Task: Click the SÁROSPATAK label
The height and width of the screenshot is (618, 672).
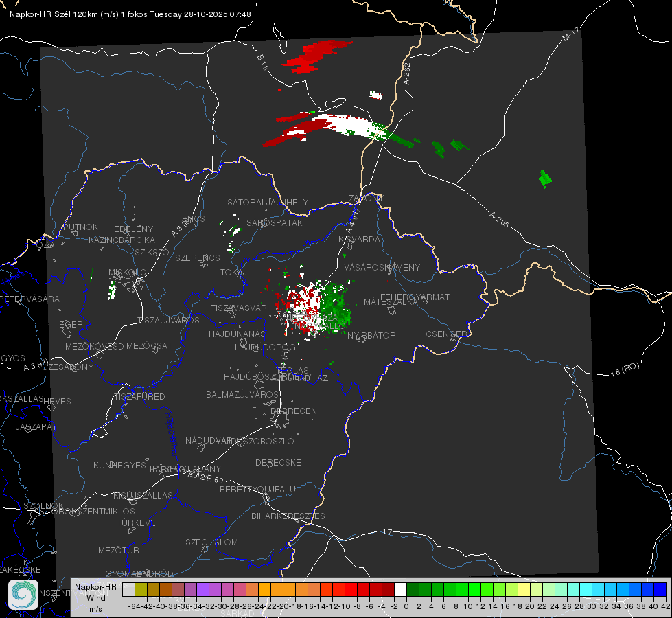Action: 275,223
